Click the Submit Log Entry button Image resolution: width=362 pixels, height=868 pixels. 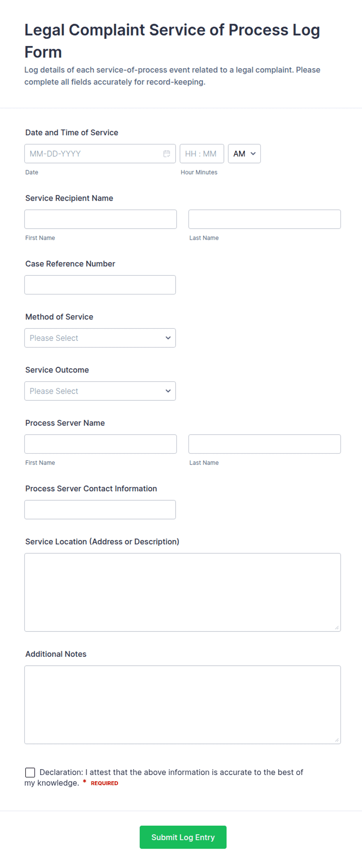pos(183,837)
